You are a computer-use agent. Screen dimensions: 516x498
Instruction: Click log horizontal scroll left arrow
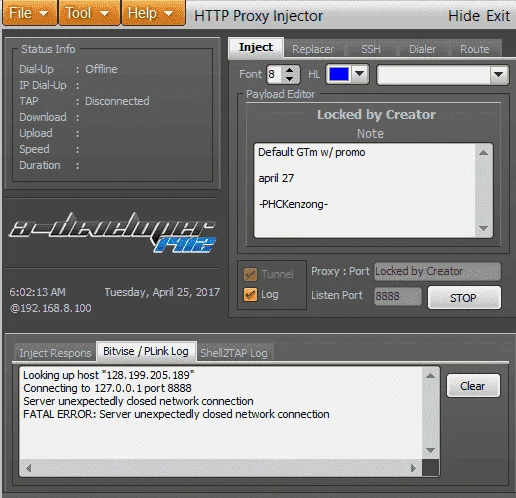point(28,468)
